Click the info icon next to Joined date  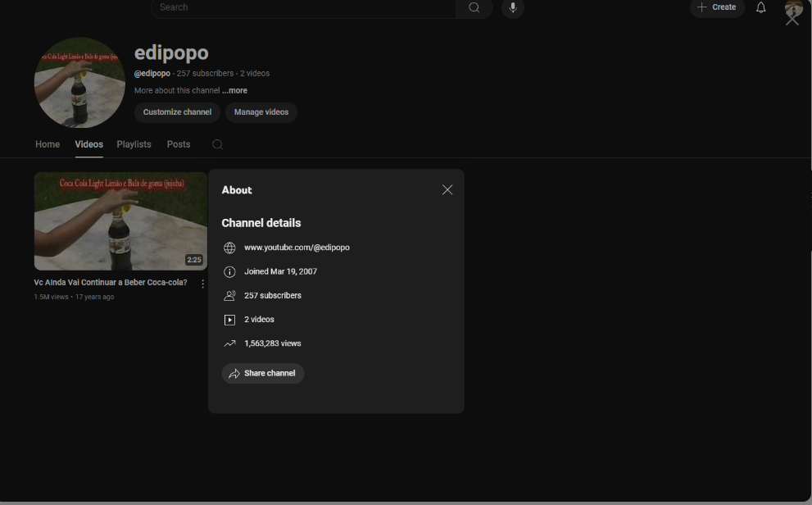click(229, 271)
